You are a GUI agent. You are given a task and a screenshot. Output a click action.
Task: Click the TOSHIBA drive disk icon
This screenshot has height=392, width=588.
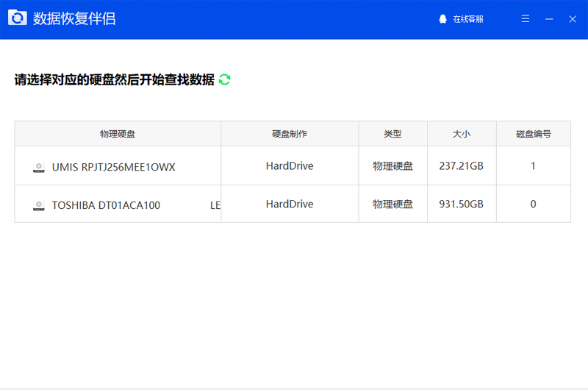(x=39, y=205)
